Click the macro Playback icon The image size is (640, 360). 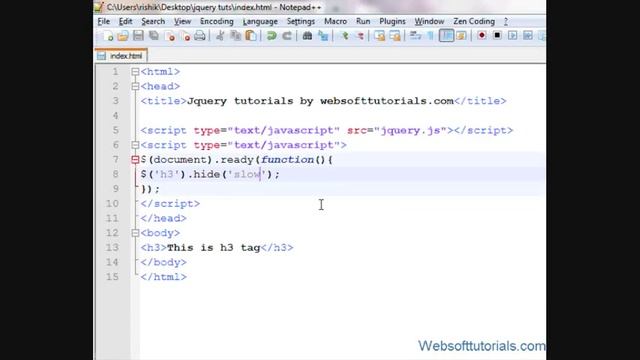point(513,36)
